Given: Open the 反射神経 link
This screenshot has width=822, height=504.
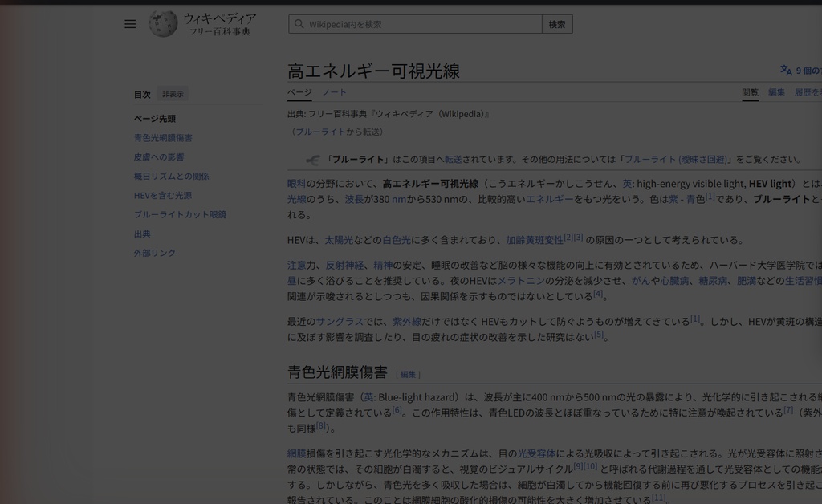Looking at the screenshot, I should coord(344,265).
